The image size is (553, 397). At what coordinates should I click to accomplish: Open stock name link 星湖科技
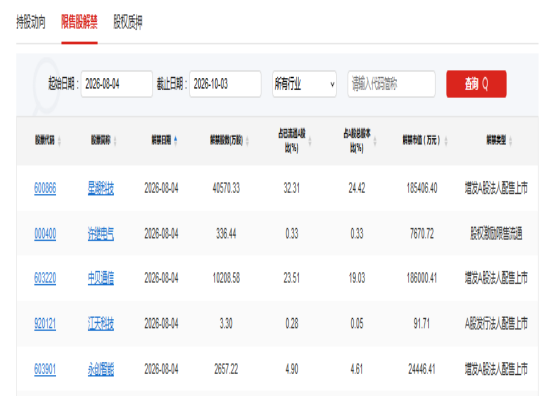101,188
